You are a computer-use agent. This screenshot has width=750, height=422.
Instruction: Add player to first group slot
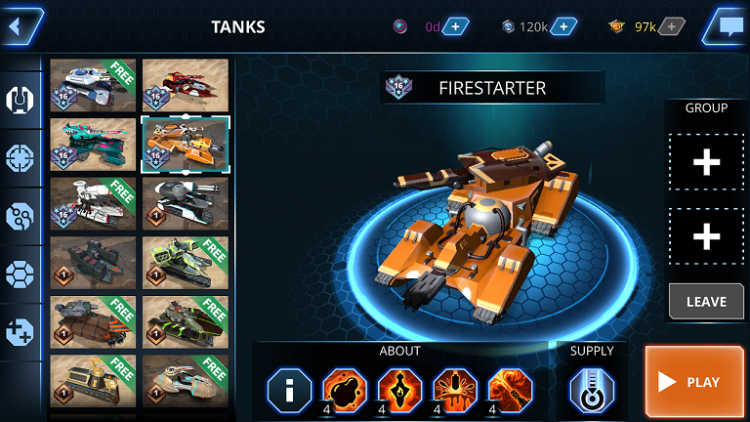click(706, 163)
